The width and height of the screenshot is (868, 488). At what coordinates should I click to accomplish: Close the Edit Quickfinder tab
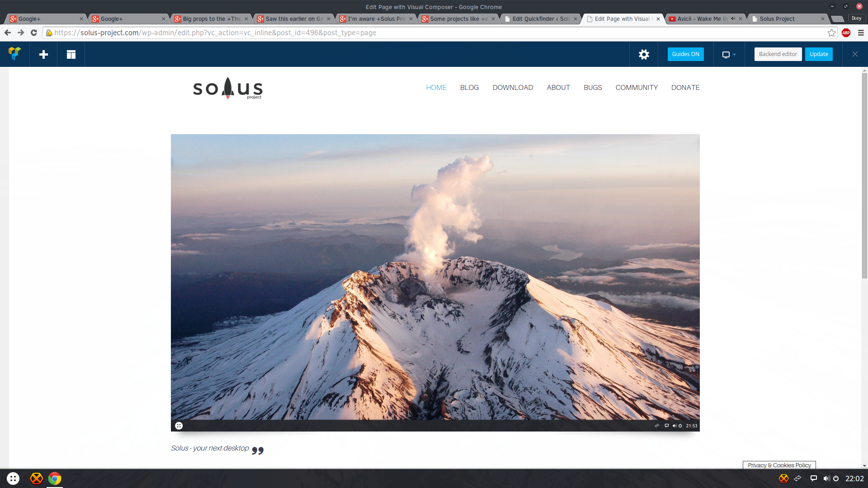tap(576, 19)
